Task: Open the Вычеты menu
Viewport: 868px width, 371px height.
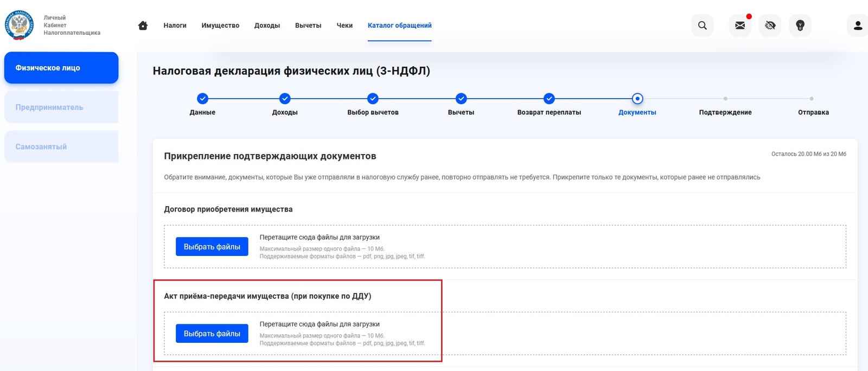Action: (308, 25)
